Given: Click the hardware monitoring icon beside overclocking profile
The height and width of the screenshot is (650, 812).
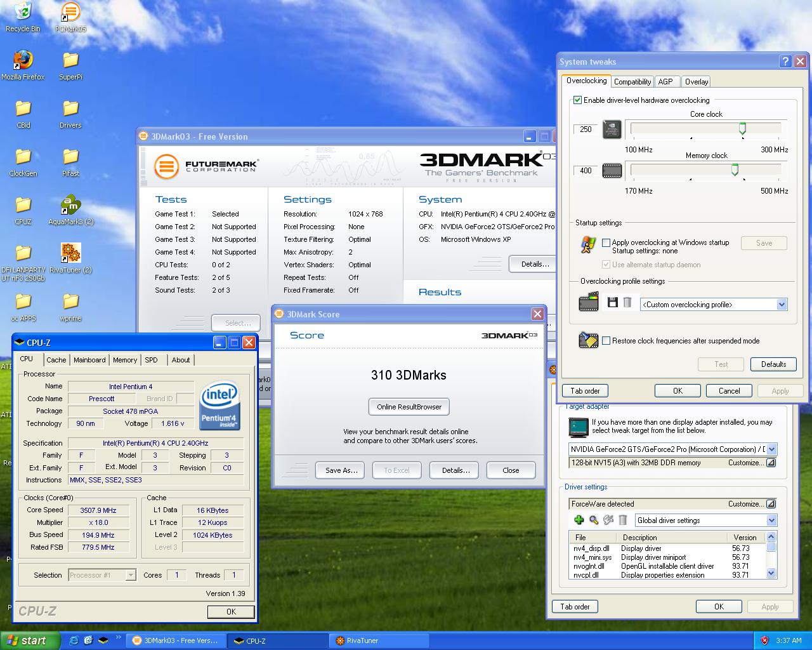Looking at the screenshot, I should 589,302.
